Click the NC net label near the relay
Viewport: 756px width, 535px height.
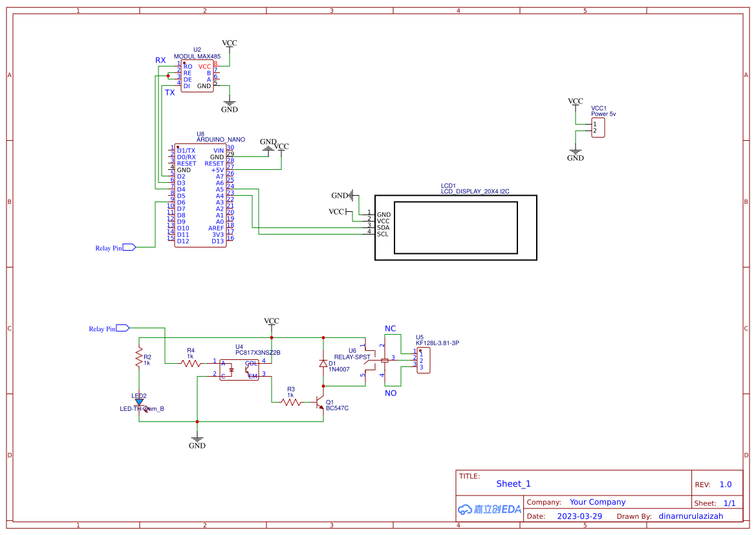click(389, 329)
